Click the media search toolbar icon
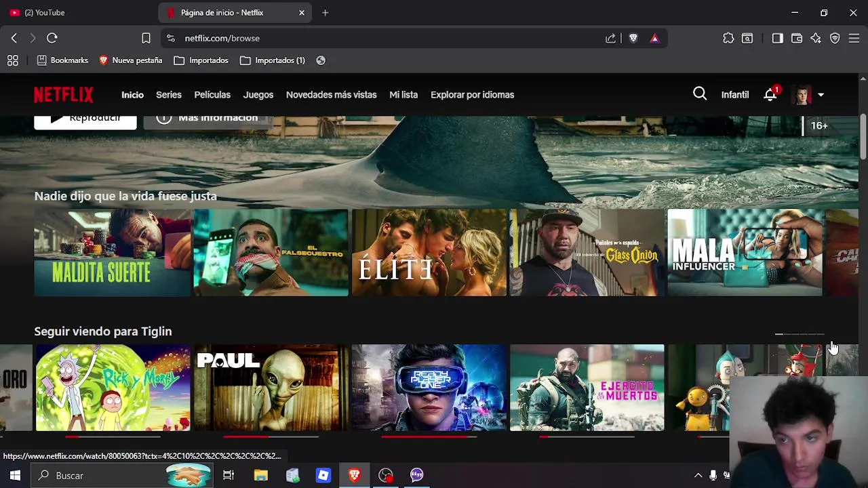This screenshot has height=488, width=868. tap(747, 38)
